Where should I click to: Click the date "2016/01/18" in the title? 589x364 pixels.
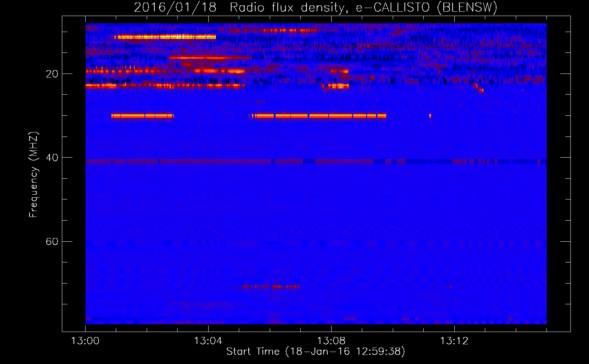tap(175, 8)
